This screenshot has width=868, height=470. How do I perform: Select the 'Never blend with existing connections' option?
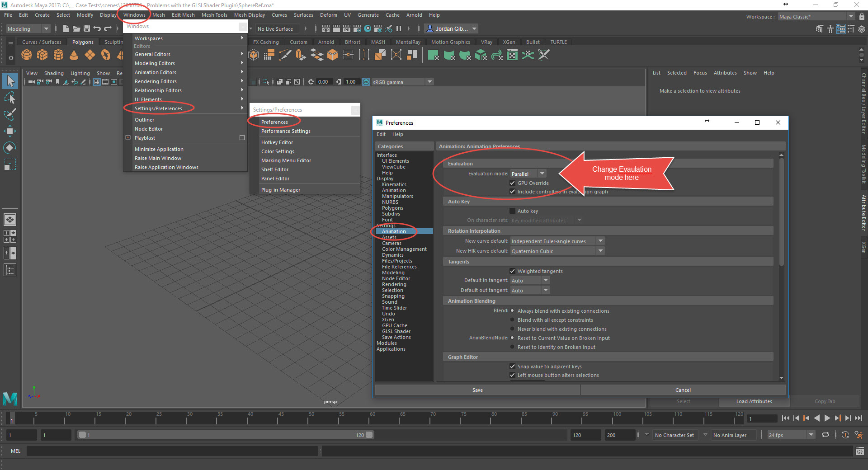tap(513, 329)
